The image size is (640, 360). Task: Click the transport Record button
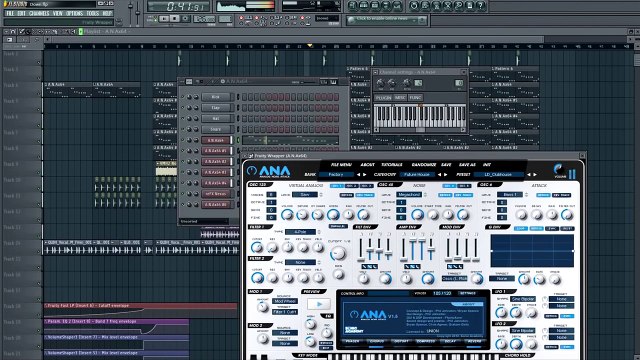point(185,19)
